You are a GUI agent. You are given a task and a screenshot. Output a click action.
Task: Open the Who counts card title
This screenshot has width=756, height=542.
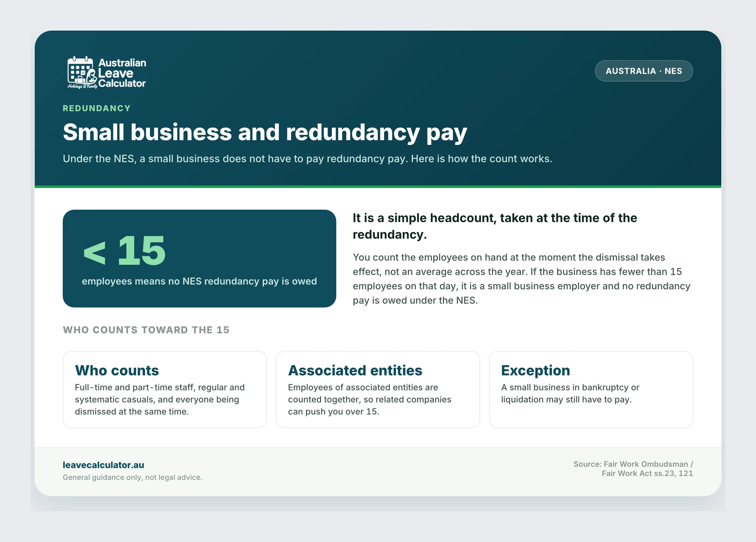point(117,370)
